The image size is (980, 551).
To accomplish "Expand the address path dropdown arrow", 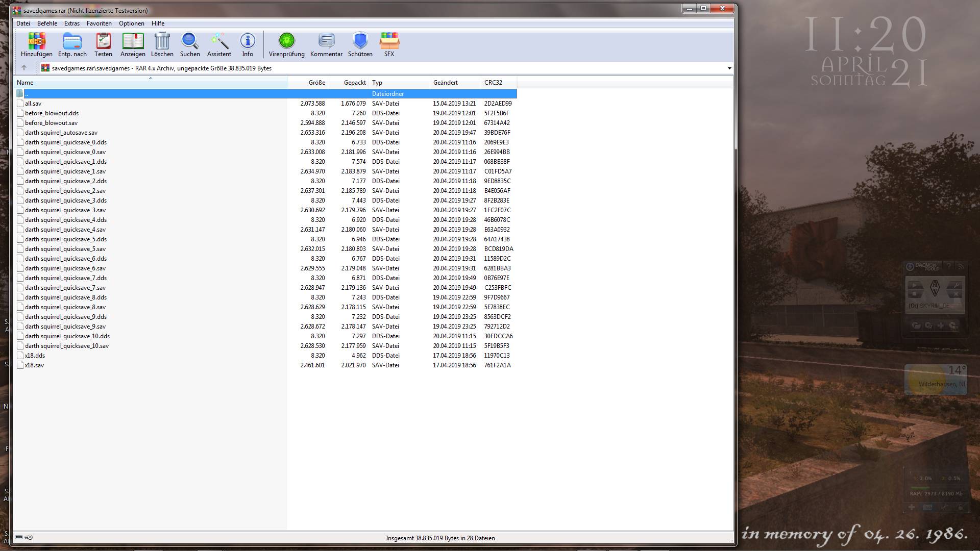I will tap(729, 68).
